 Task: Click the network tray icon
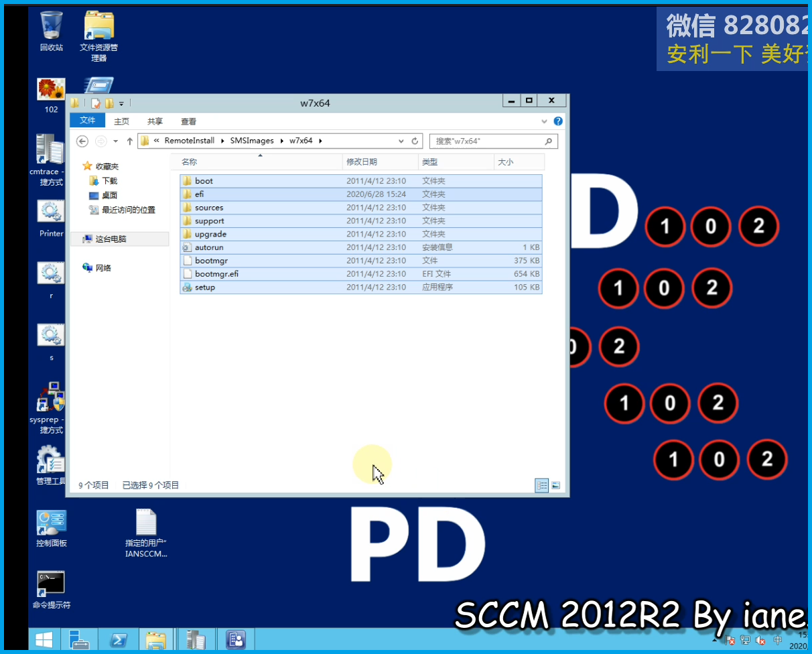coord(746,641)
